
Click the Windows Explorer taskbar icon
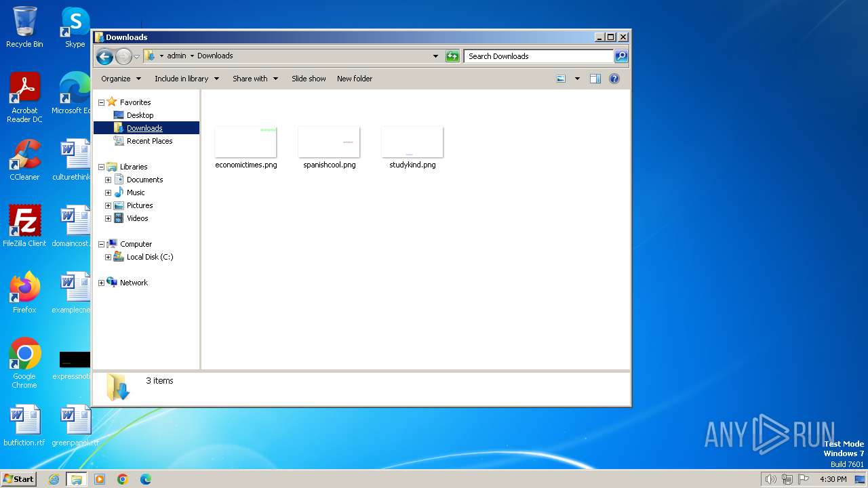pyautogui.click(x=77, y=479)
